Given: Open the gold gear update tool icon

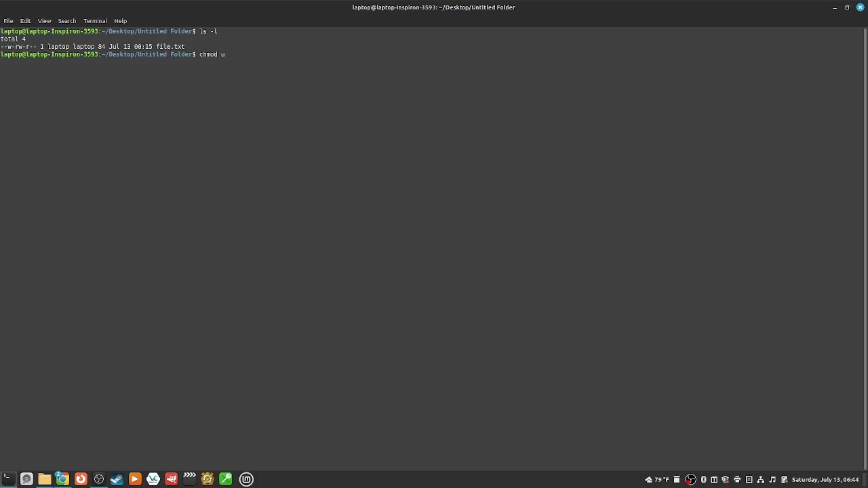Looking at the screenshot, I should (x=208, y=479).
